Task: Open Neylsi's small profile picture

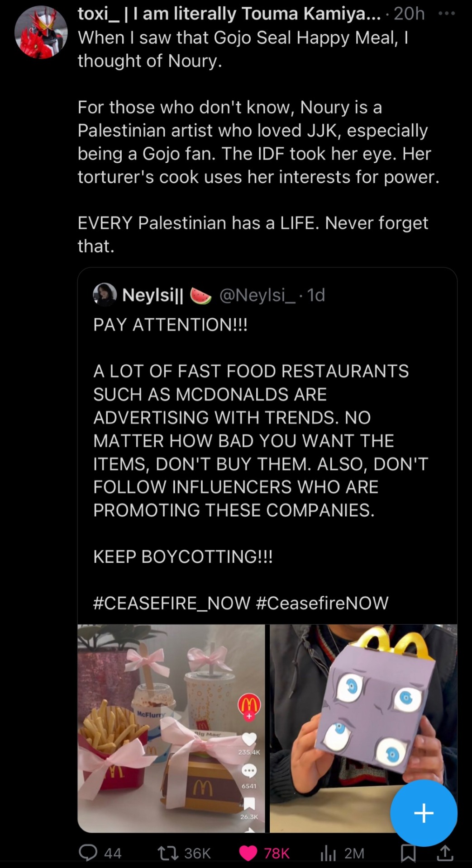Action: point(105,295)
